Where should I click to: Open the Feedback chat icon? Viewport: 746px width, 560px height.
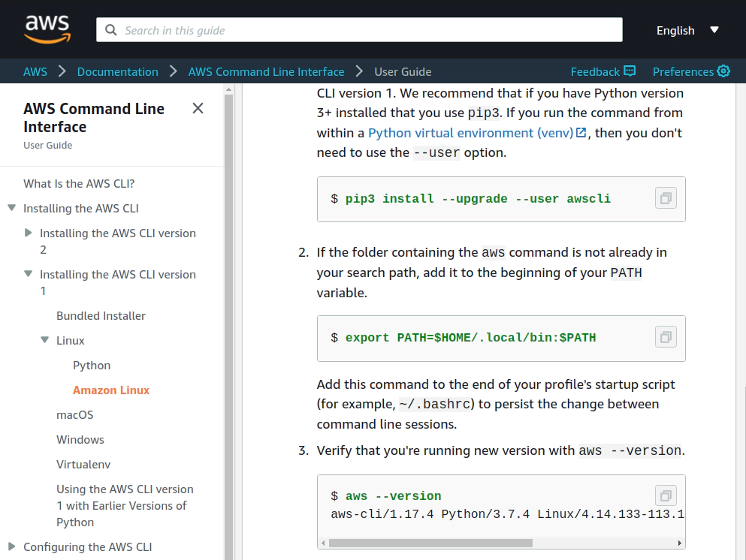click(630, 71)
